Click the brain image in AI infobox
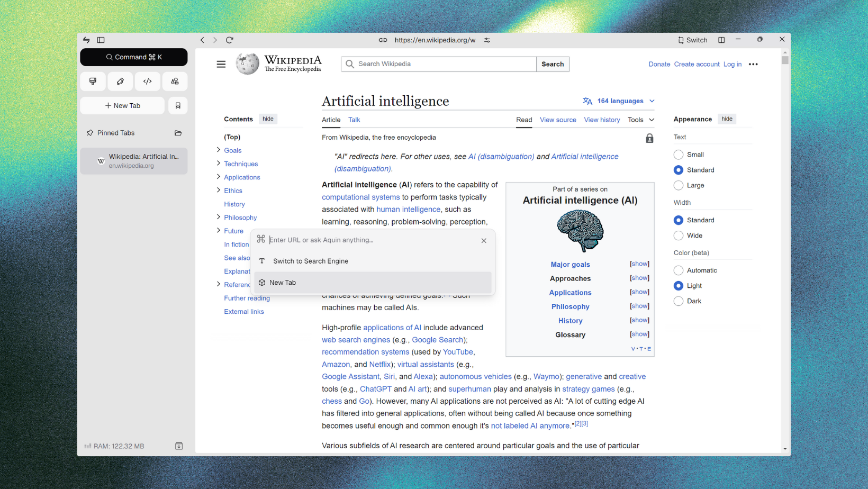 tap(580, 231)
